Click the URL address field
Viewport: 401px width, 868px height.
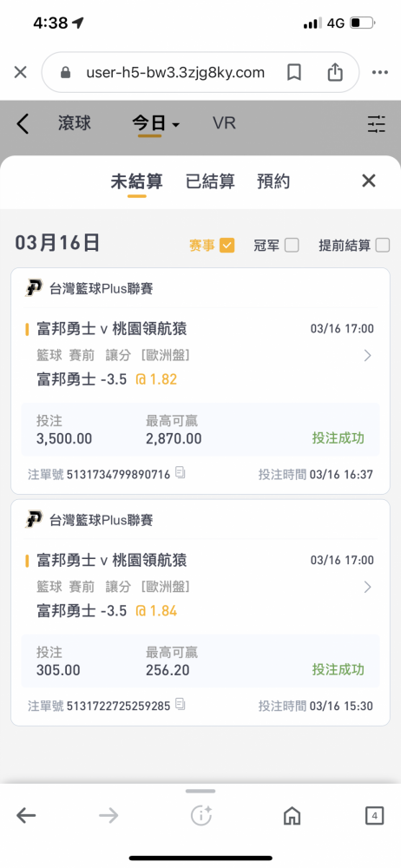(175, 73)
